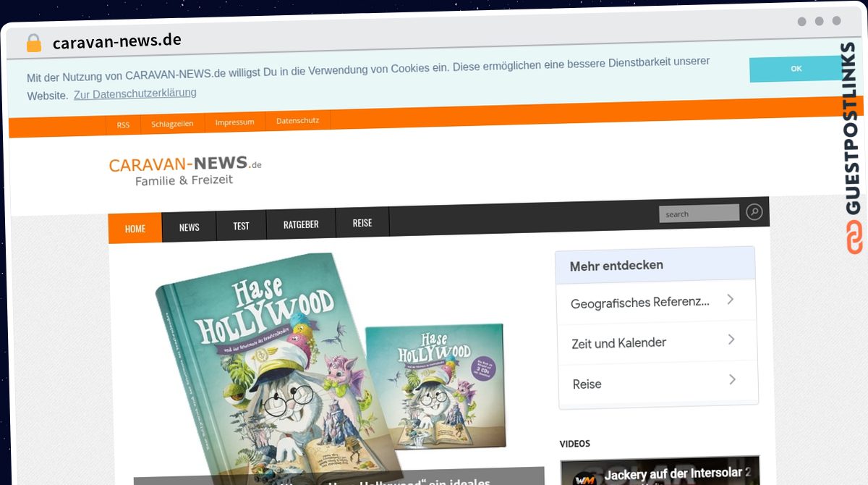Open the Datenschutz top bar link

click(x=297, y=120)
